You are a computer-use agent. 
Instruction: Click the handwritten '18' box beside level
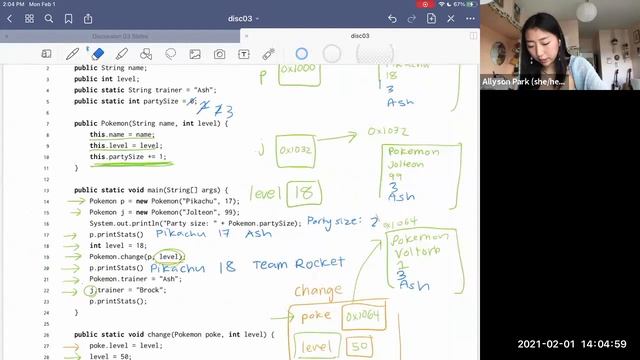[304, 193]
